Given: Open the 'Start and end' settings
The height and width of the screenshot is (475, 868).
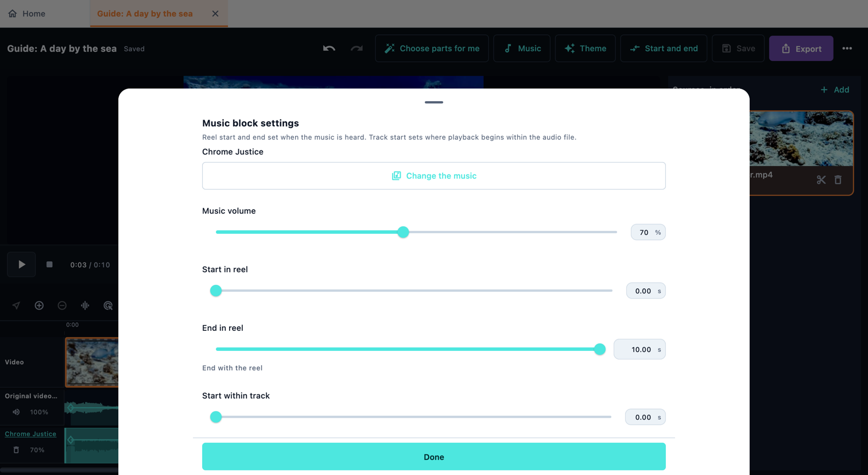Looking at the screenshot, I should pos(664,48).
